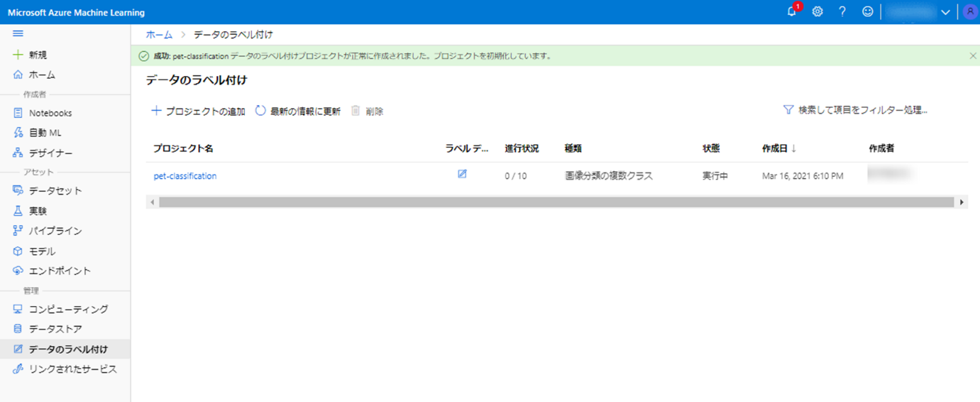Click the 0 / 10 progress cell
This screenshot has width=980, height=402.
pos(516,176)
